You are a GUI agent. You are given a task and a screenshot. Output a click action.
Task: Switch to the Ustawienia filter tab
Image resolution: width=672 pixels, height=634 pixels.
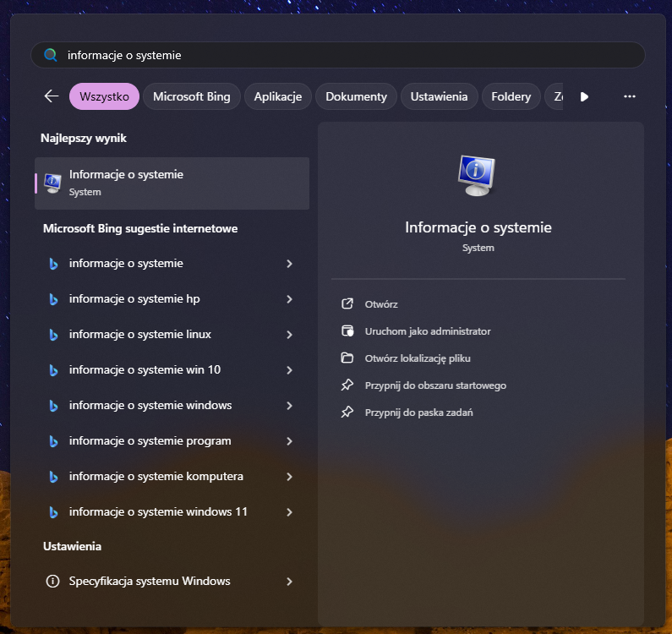pyautogui.click(x=439, y=96)
